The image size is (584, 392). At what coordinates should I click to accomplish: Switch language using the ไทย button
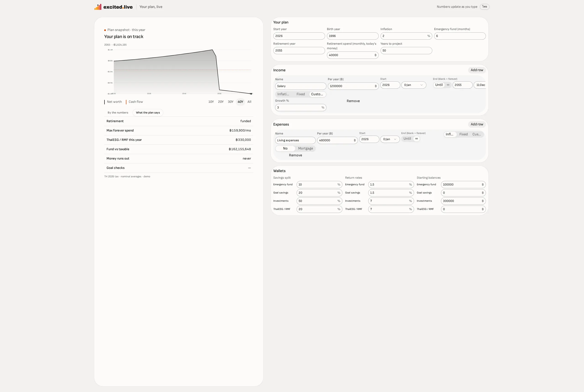pos(484,7)
